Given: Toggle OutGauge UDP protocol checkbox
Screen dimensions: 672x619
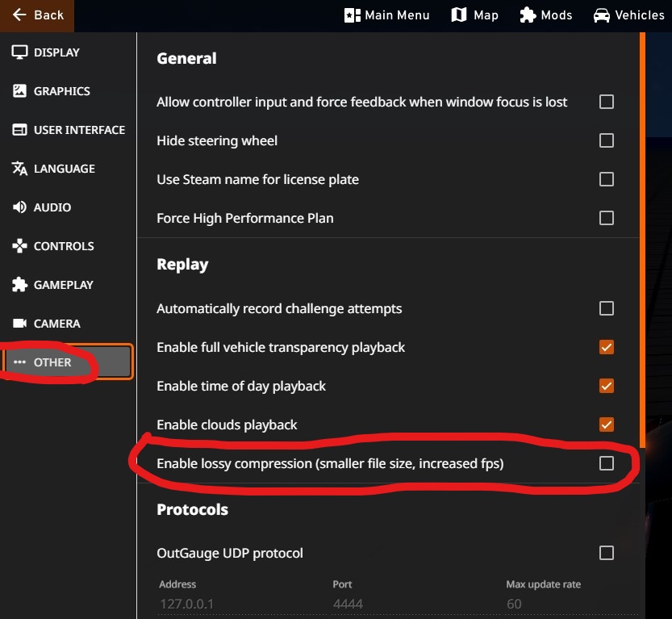Looking at the screenshot, I should (x=607, y=553).
